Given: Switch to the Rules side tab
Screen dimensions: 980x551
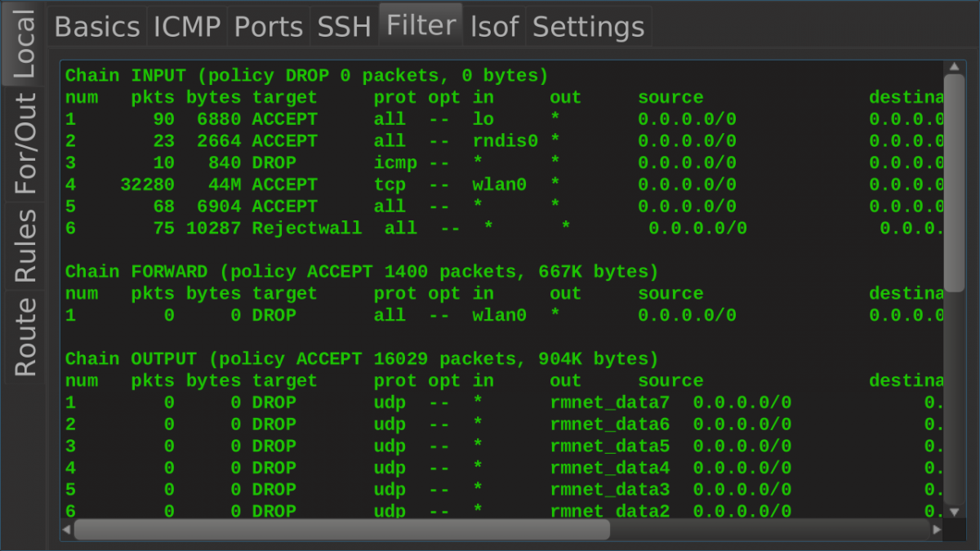Looking at the screenshot, I should click(x=24, y=246).
